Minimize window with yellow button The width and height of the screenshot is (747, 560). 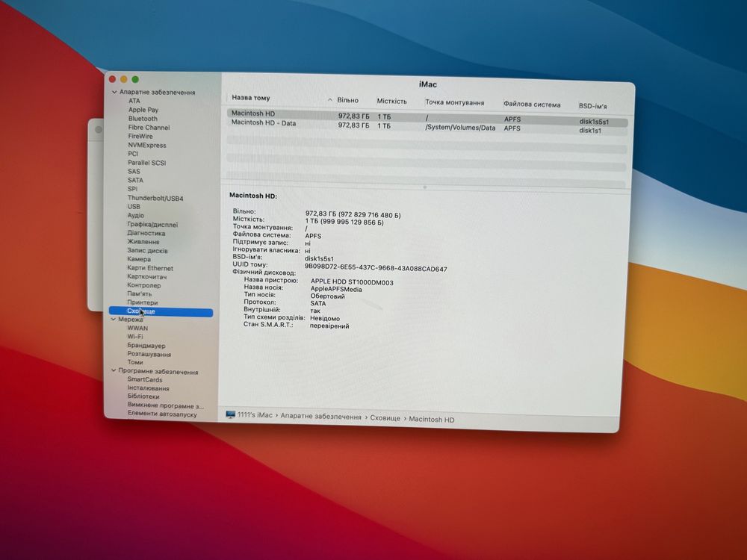(x=123, y=79)
